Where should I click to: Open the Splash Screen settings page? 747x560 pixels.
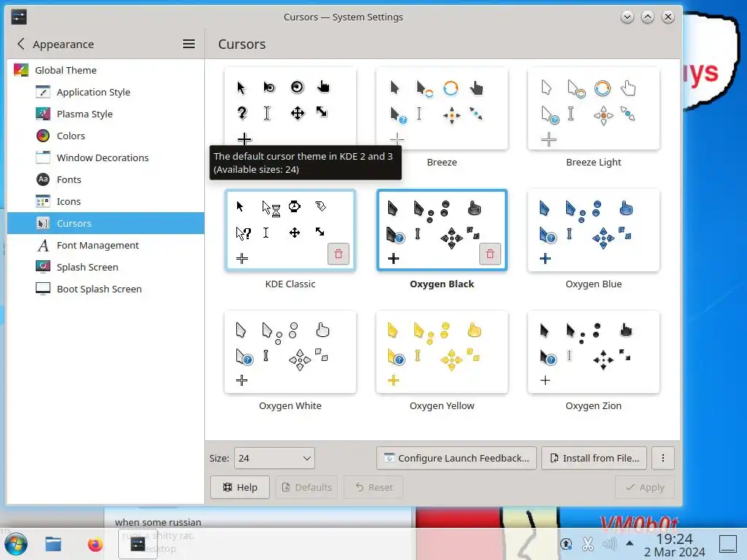click(x=106, y=267)
